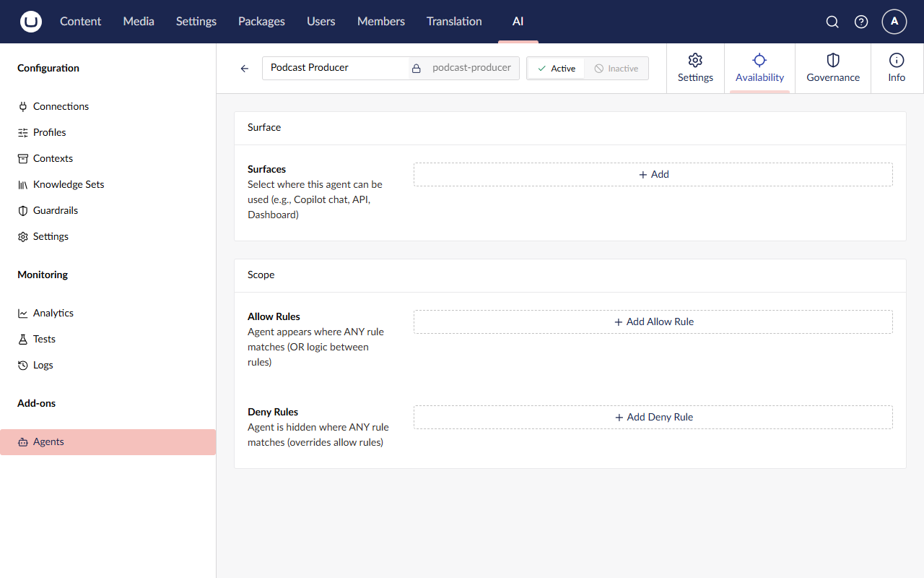924x578 pixels.
Task: Open Knowledge Sets in the sidebar
Action: 108,184
